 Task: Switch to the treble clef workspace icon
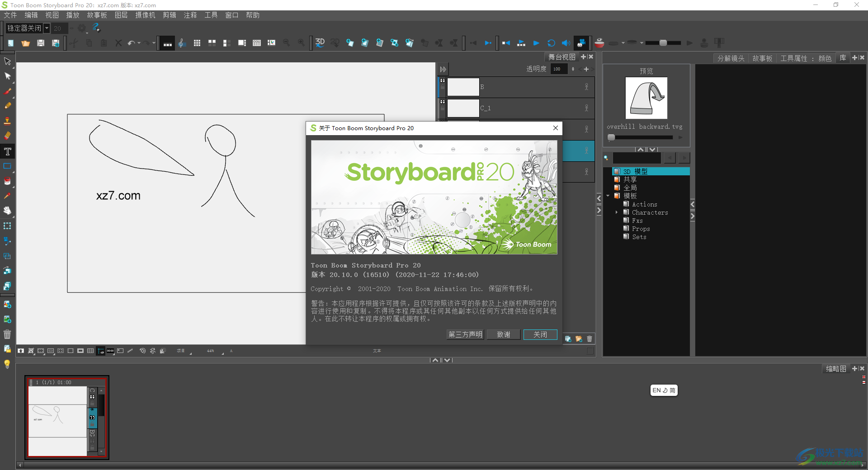[x=182, y=43]
